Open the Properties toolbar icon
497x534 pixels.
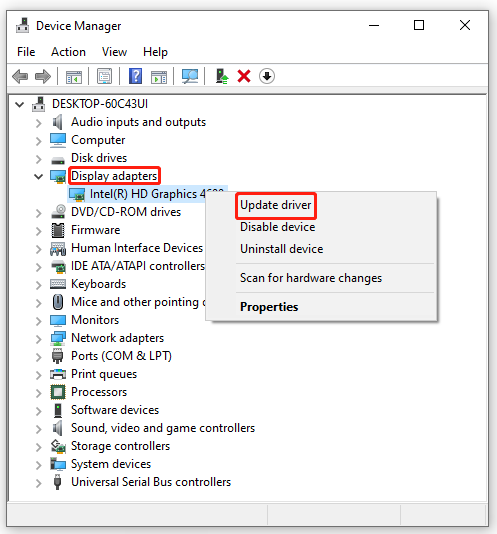(104, 76)
